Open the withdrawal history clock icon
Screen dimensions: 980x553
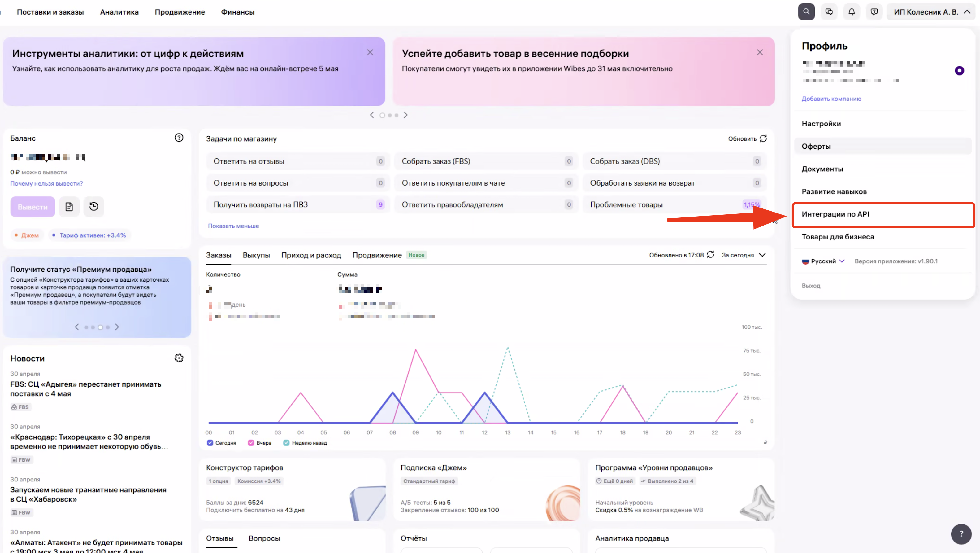click(x=93, y=207)
